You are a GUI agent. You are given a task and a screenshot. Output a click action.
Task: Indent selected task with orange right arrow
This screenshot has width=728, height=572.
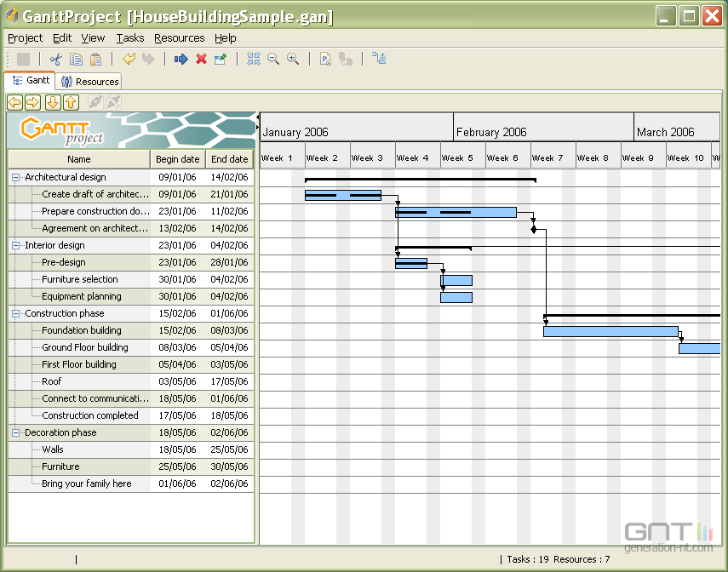pos(33,102)
